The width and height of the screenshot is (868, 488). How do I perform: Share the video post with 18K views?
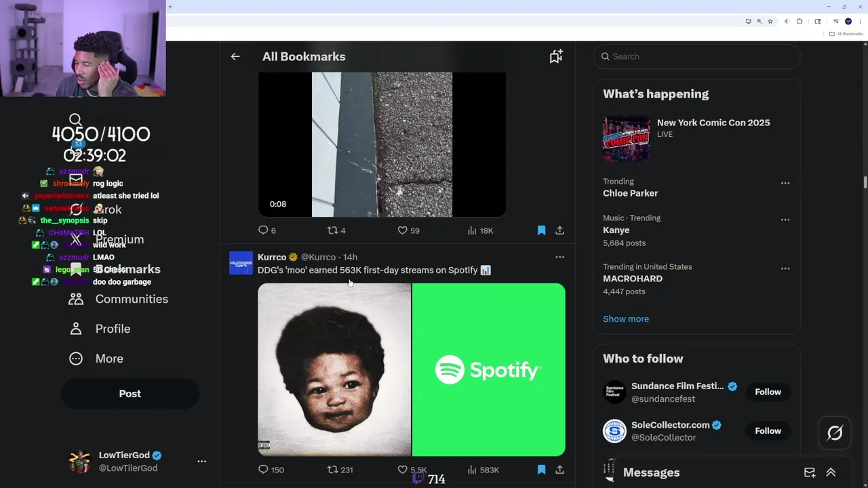click(x=559, y=230)
